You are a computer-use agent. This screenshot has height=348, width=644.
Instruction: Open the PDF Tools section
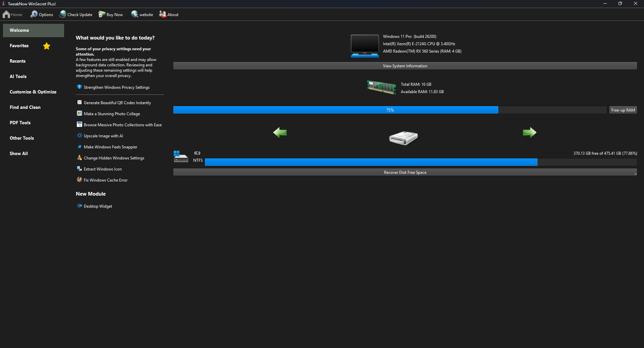click(x=20, y=123)
